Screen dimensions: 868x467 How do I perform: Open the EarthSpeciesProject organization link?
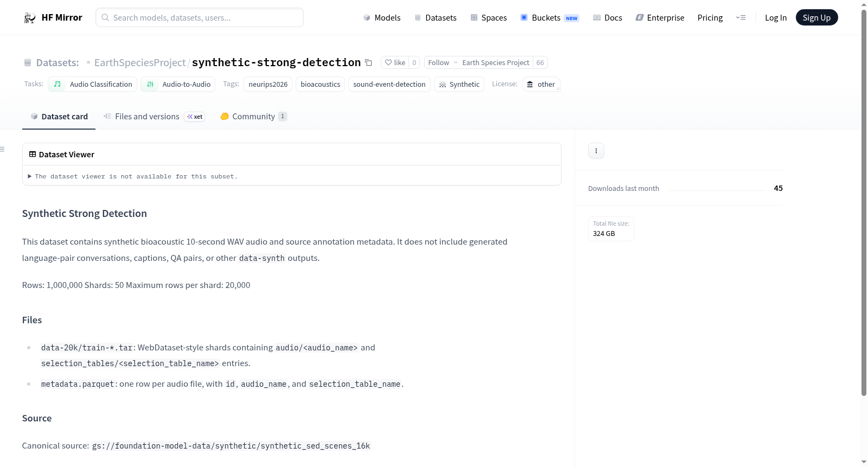(140, 62)
